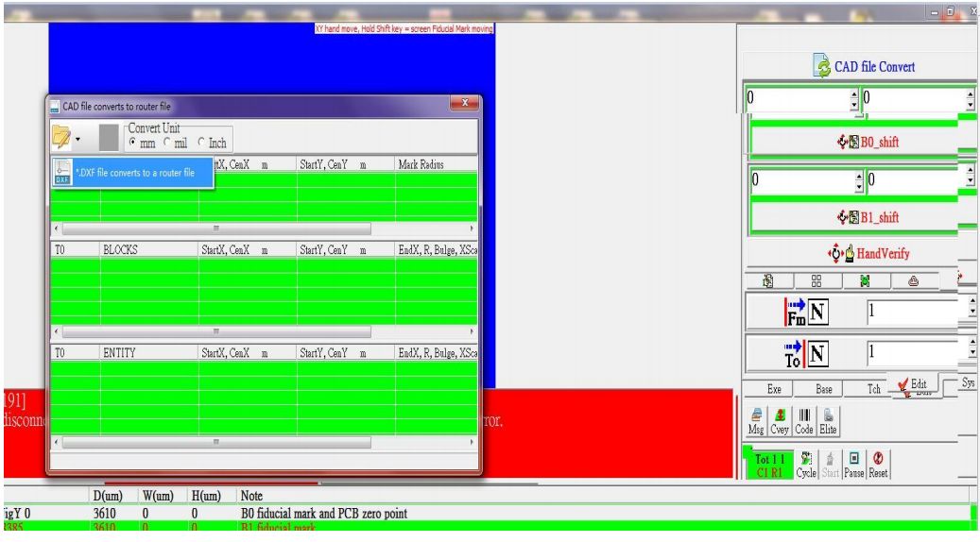Click the gray square swatch beside Convert Unit
Image resolution: width=980 pixels, height=542 pixels.
[110, 138]
